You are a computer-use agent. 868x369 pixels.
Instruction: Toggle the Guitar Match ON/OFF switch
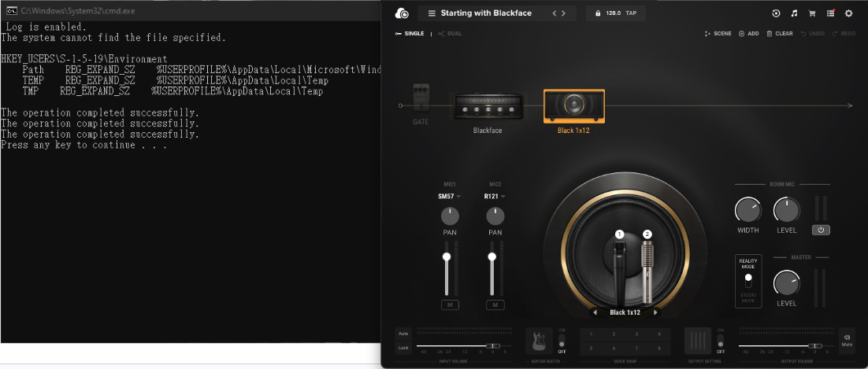[x=562, y=340]
